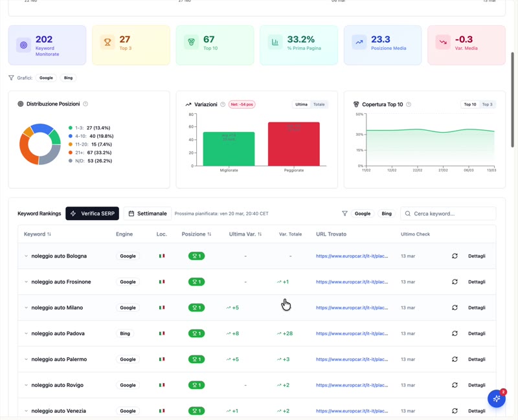The width and height of the screenshot is (518, 420).
Task: Sort table by Posizione column arrows
Action: [209, 234]
